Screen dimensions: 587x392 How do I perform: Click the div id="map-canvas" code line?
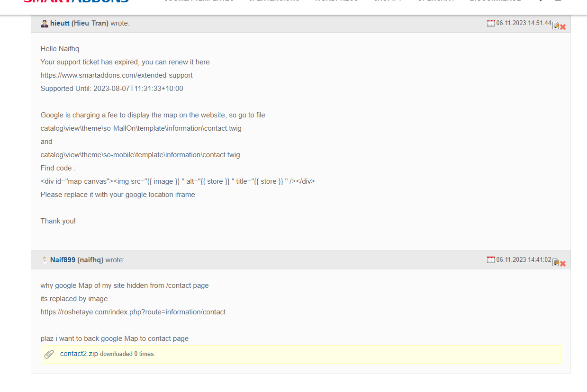click(x=178, y=181)
